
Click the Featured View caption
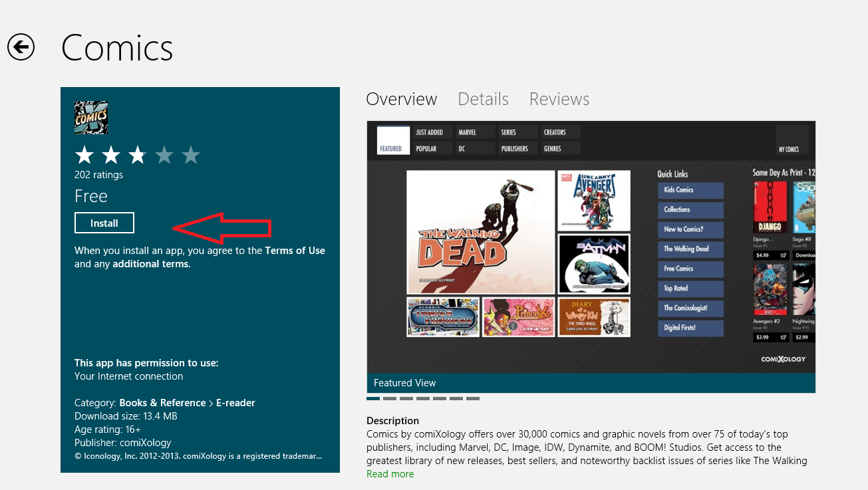click(x=404, y=383)
